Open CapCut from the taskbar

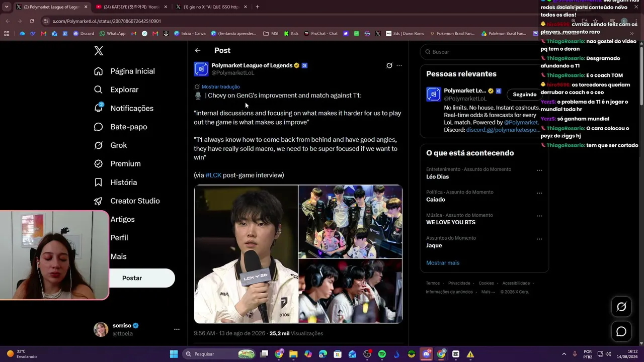(x=456, y=354)
